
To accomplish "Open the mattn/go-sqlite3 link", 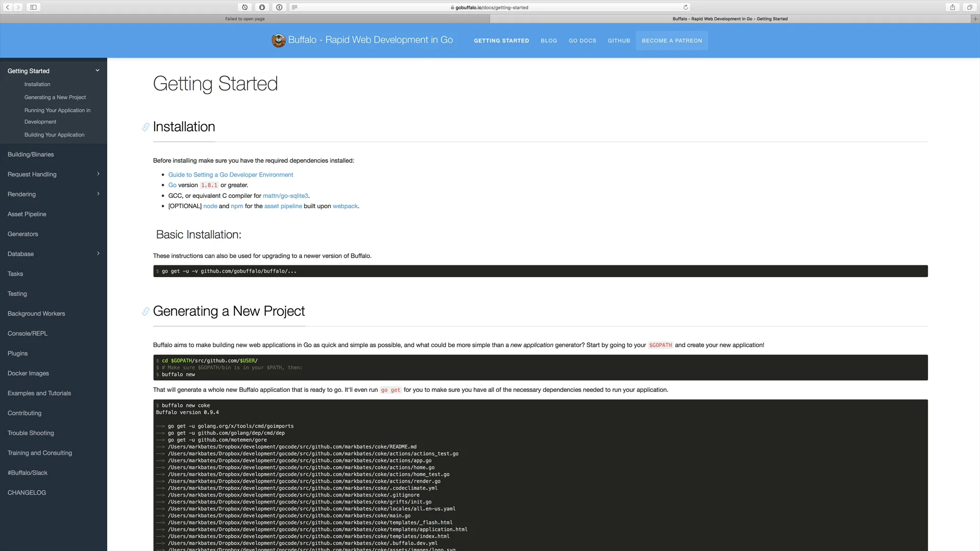I will point(285,196).
